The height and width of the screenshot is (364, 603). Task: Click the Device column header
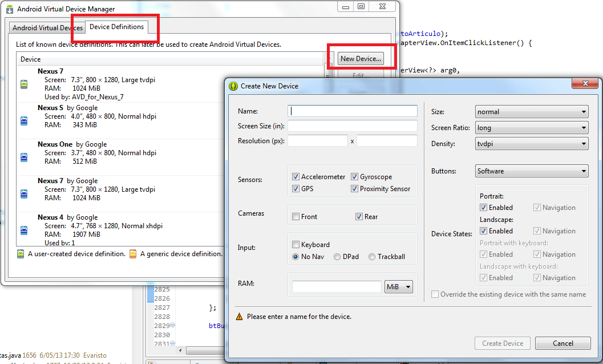pos(169,59)
